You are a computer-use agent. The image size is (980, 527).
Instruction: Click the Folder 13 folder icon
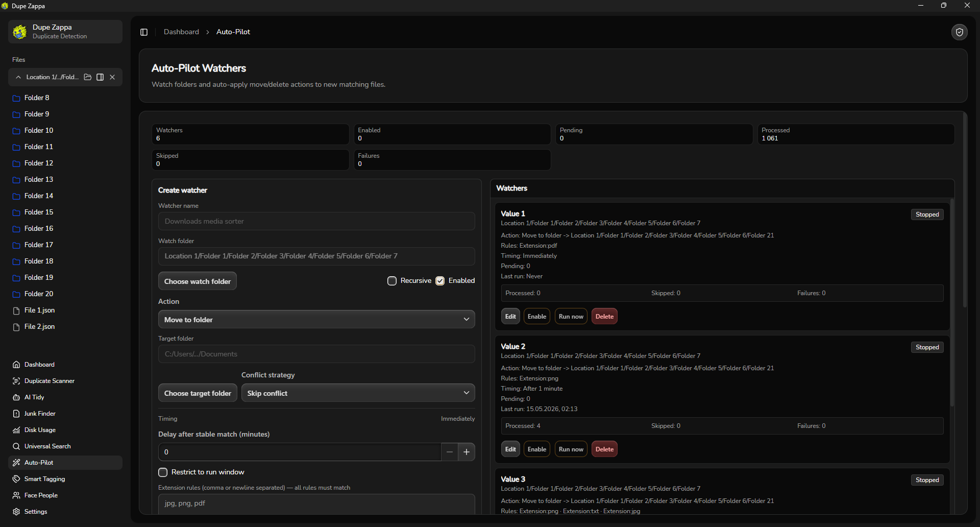(x=16, y=180)
